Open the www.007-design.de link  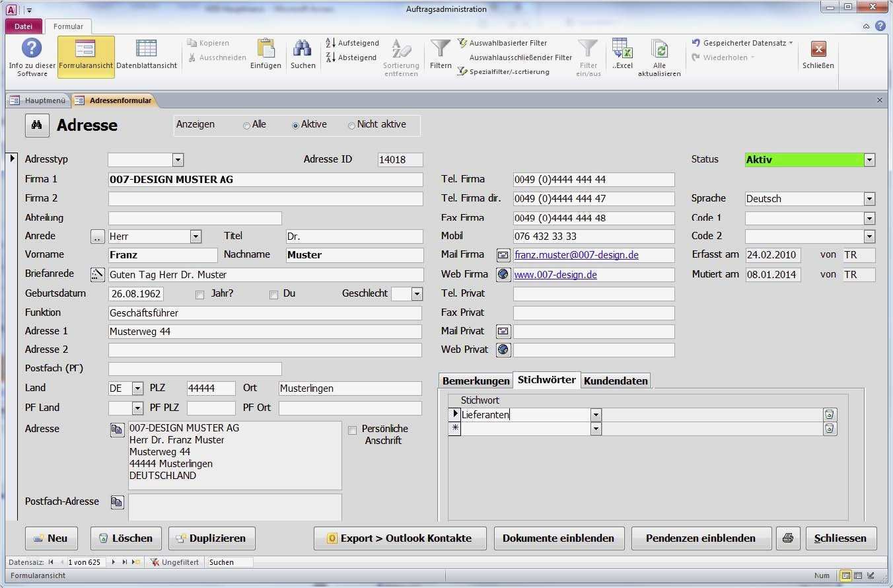[555, 274]
